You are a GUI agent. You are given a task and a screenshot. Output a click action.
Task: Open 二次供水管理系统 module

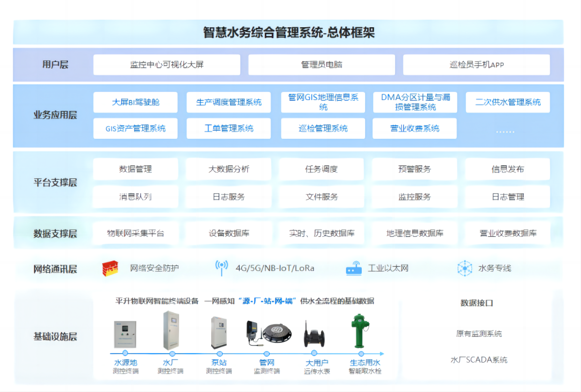point(508,102)
